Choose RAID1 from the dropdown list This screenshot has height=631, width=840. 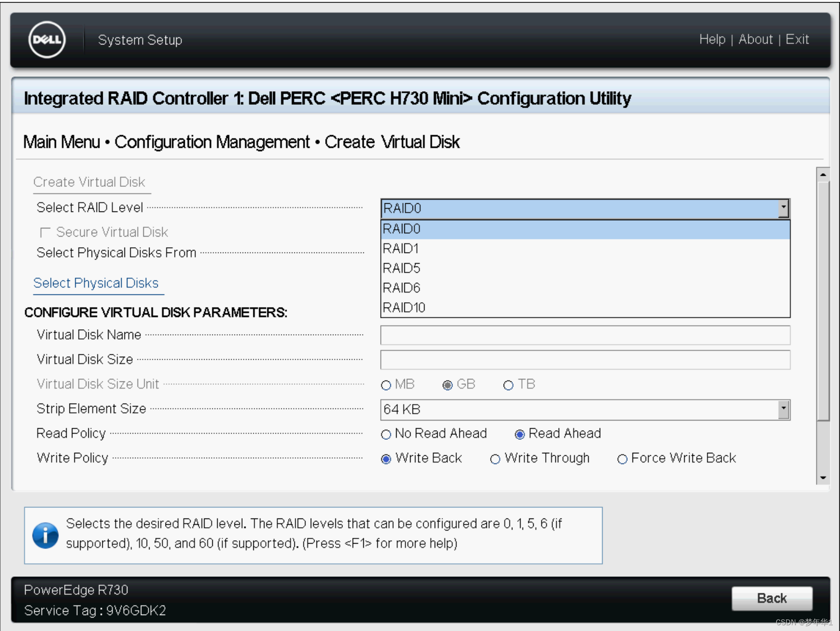click(585, 249)
